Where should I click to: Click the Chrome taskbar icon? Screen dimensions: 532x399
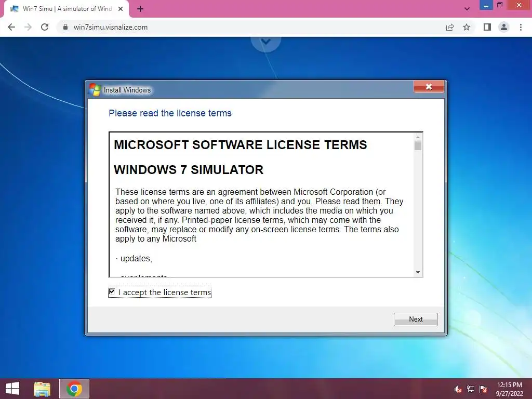click(x=74, y=389)
